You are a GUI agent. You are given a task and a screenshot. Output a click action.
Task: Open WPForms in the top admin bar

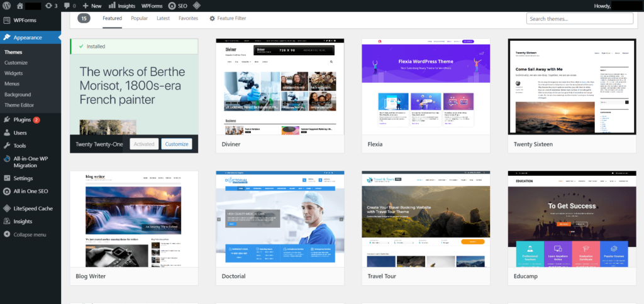(152, 6)
